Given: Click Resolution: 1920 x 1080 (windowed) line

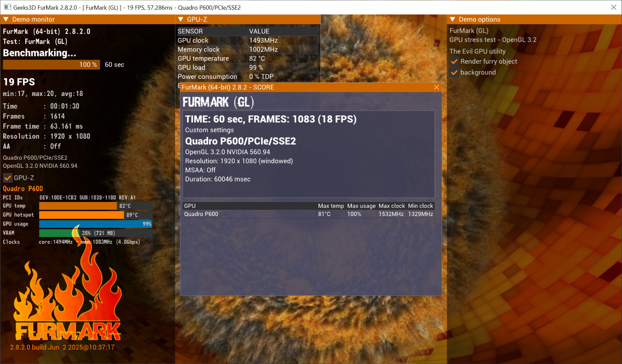Looking at the screenshot, I should point(239,161).
